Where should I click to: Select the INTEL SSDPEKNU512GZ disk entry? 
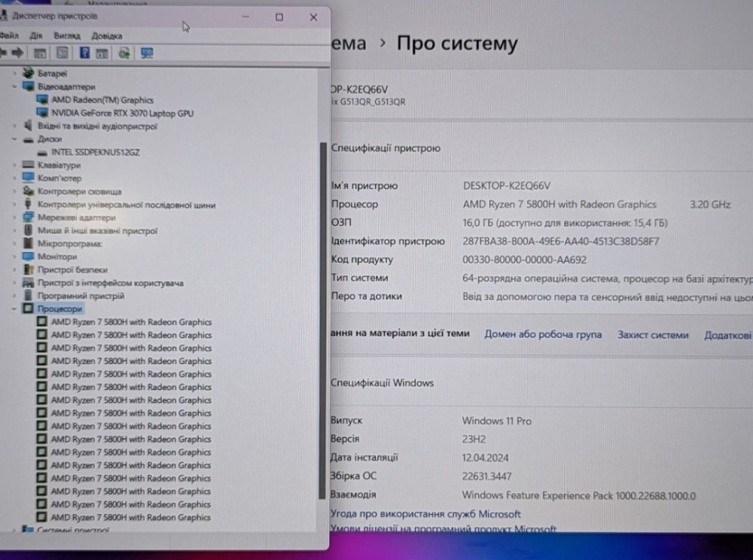coord(95,152)
